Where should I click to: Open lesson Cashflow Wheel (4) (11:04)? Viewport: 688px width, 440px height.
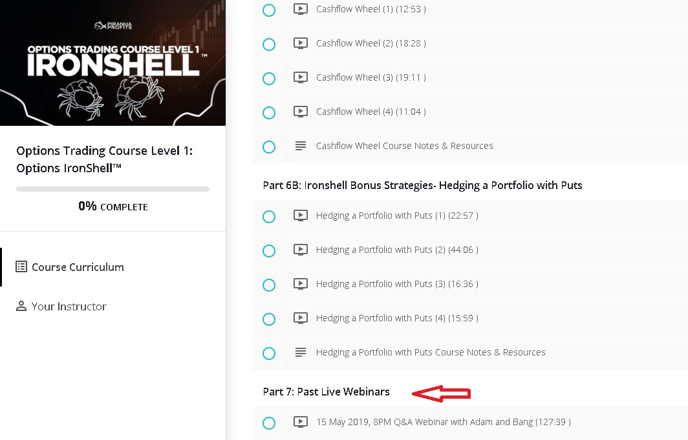(371, 112)
